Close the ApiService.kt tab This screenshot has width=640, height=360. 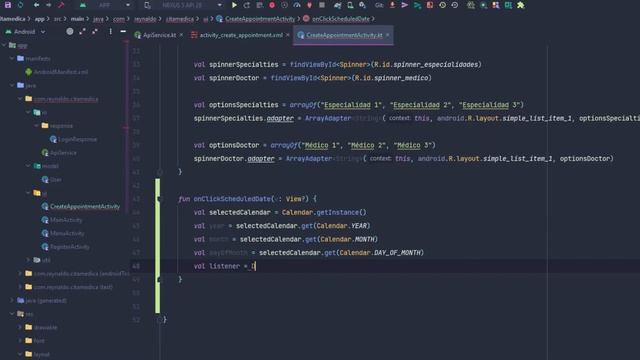pyautogui.click(x=181, y=35)
